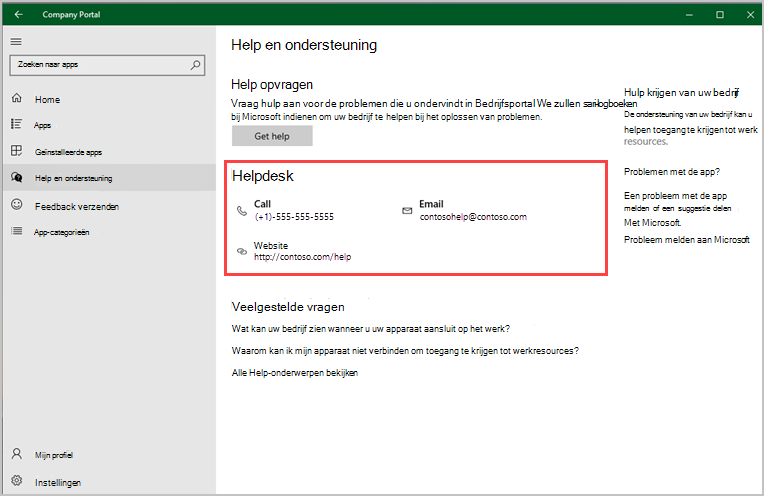Screen dimensions: 764x496
Task: Open App-categorieën in sidebar
Action: click(x=109, y=232)
